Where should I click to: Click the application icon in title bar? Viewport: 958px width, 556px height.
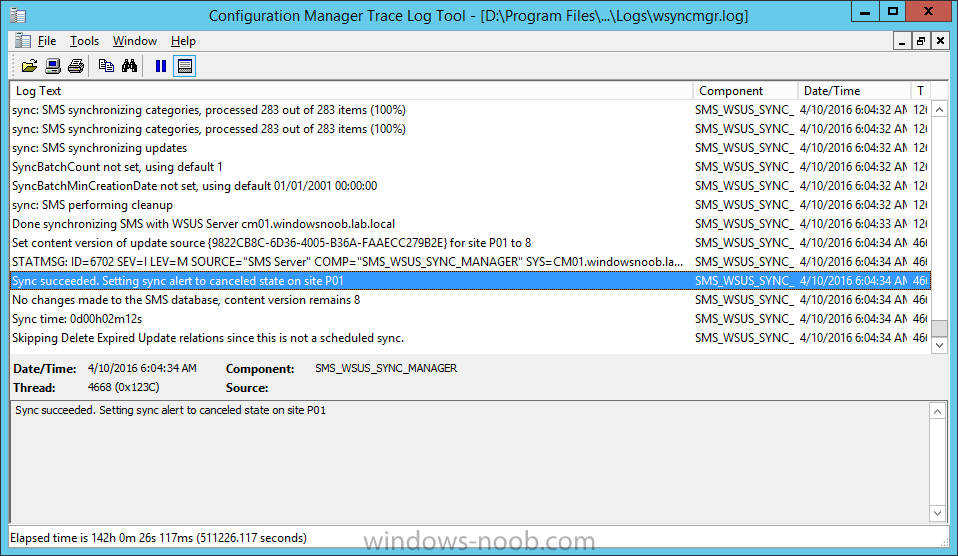(x=18, y=15)
